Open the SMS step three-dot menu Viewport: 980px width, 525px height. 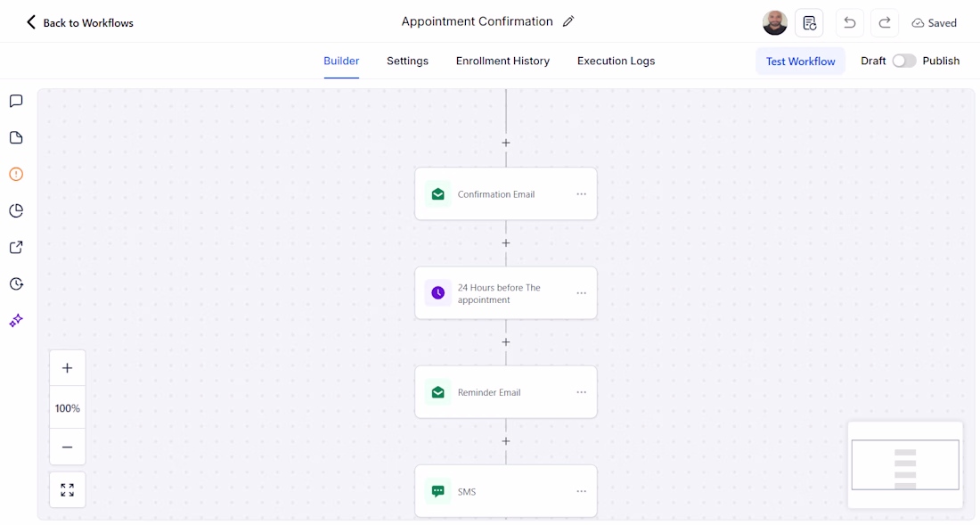[x=581, y=491]
